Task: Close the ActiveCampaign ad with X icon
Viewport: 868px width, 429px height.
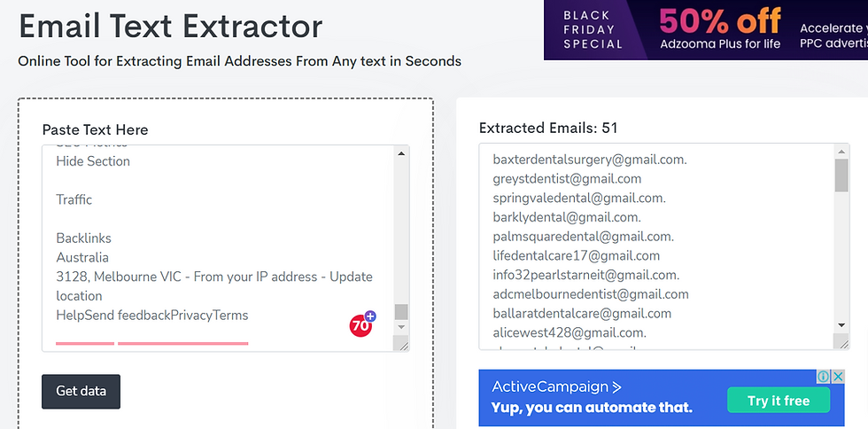Action: 838,377
